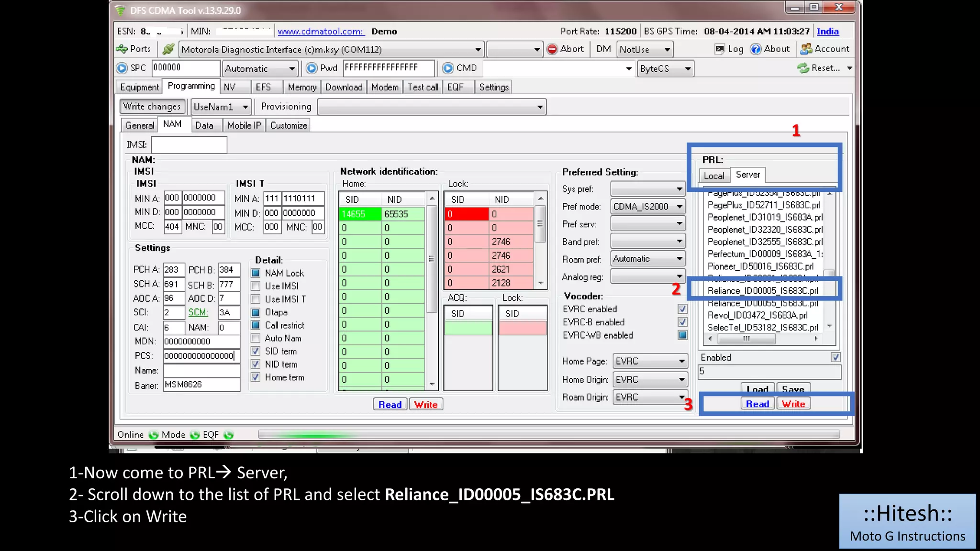The height and width of the screenshot is (551, 980).
Task: Toggle the NAM Lock checkbox
Action: point(256,273)
